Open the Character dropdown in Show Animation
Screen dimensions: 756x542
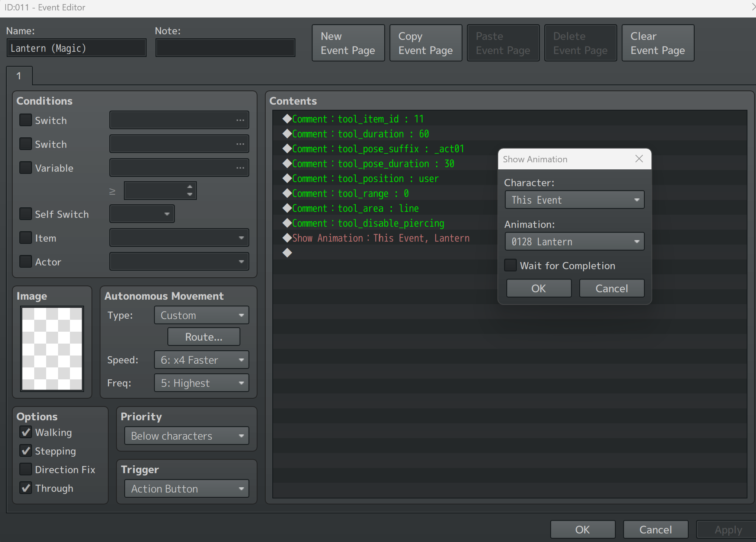[574, 200]
